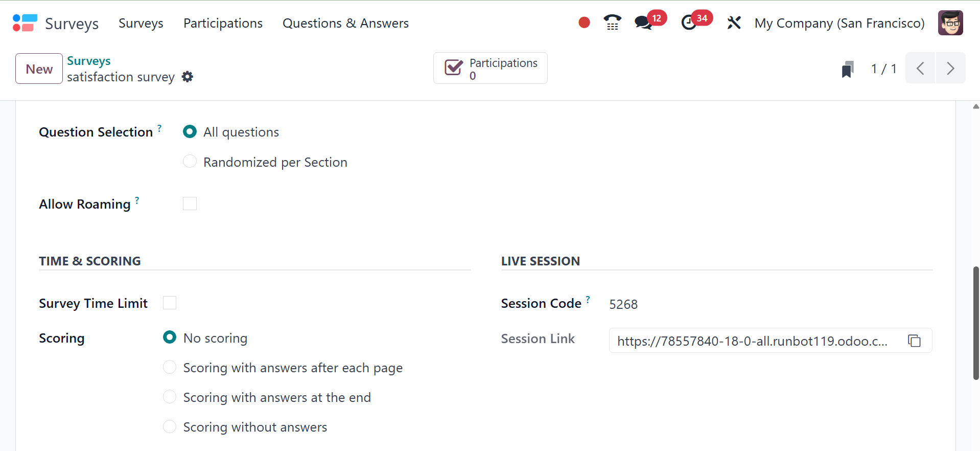
Task: Open the gear actions menu beside survey title
Action: coord(188,77)
